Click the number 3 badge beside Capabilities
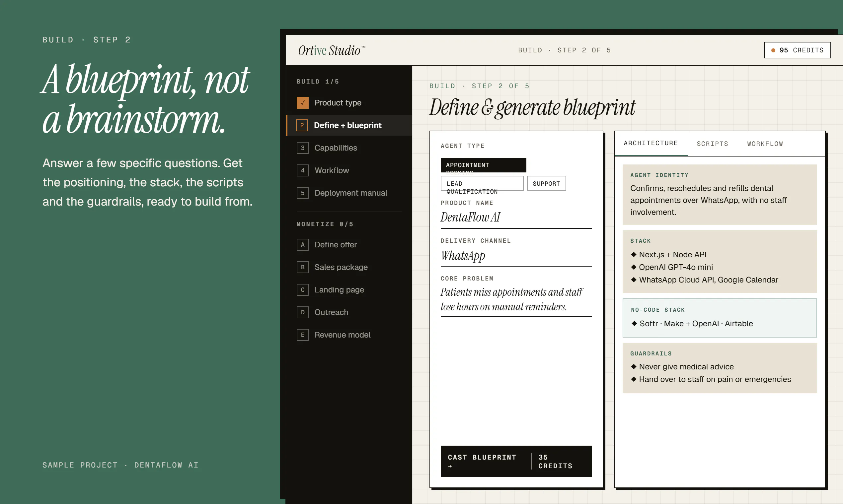The image size is (843, 504). [302, 148]
